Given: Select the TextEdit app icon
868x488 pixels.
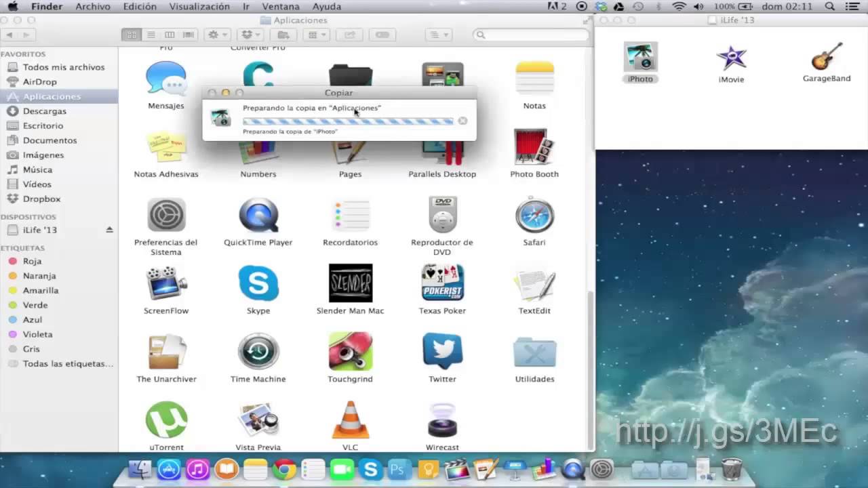Looking at the screenshot, I should [x=534, y=284].
